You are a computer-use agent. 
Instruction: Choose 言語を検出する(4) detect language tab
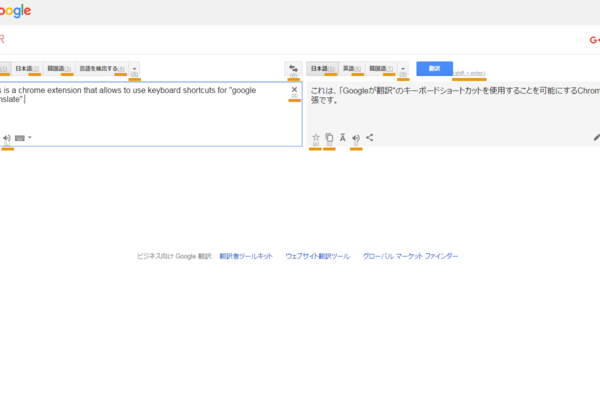(x=102, y=69)
